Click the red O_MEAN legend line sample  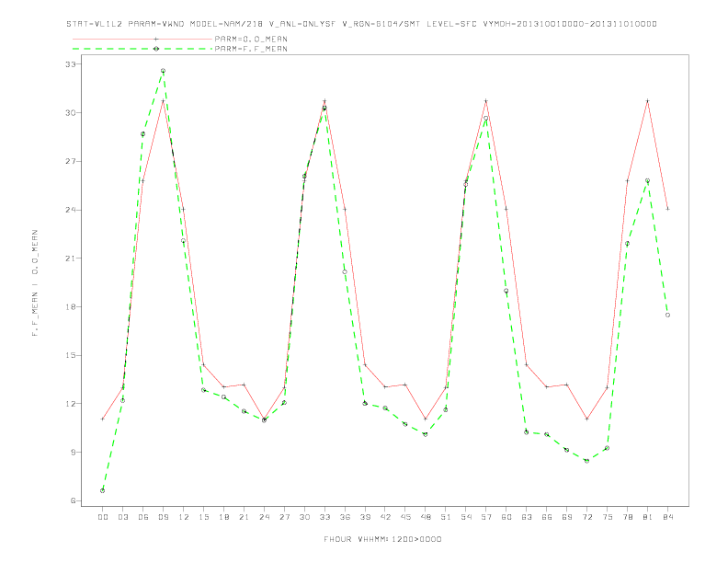(142, 39)
